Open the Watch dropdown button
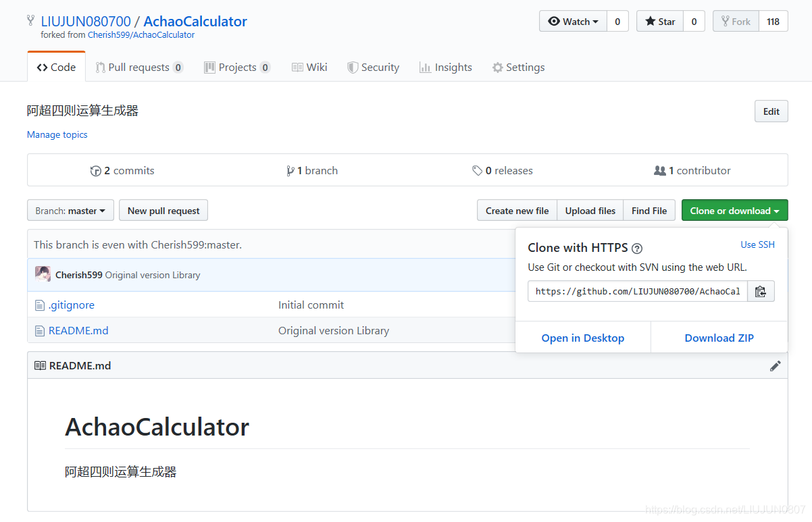The height and width of the screenshot is (522, 812). tap(573, 21)
